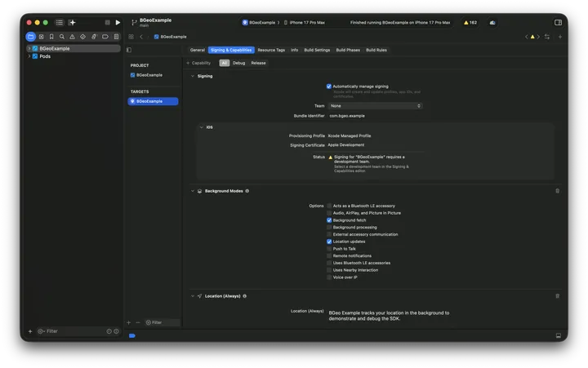Screen dimensions: 588x368
Task: Open the Test navigator diamond icon
Action: pos(82,37)
